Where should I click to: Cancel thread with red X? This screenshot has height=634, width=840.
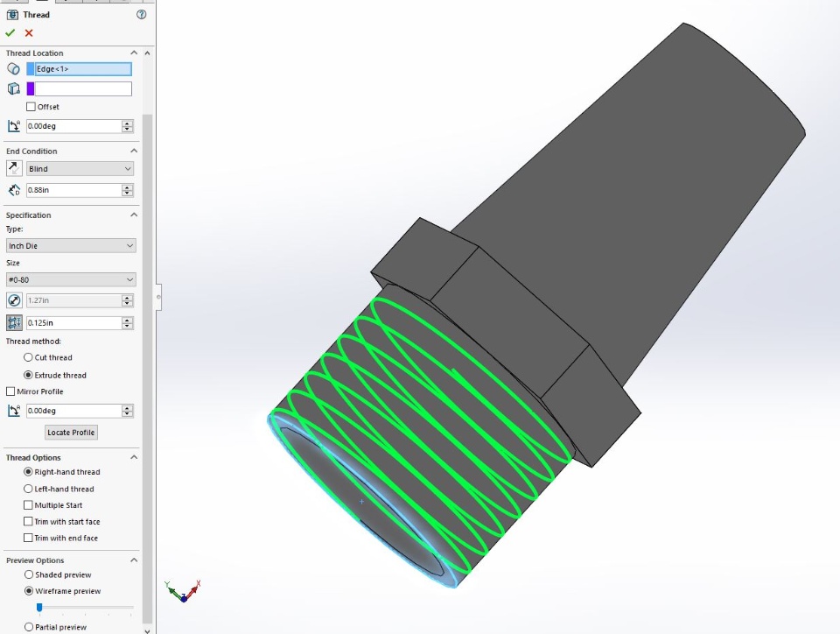(29, 33)
